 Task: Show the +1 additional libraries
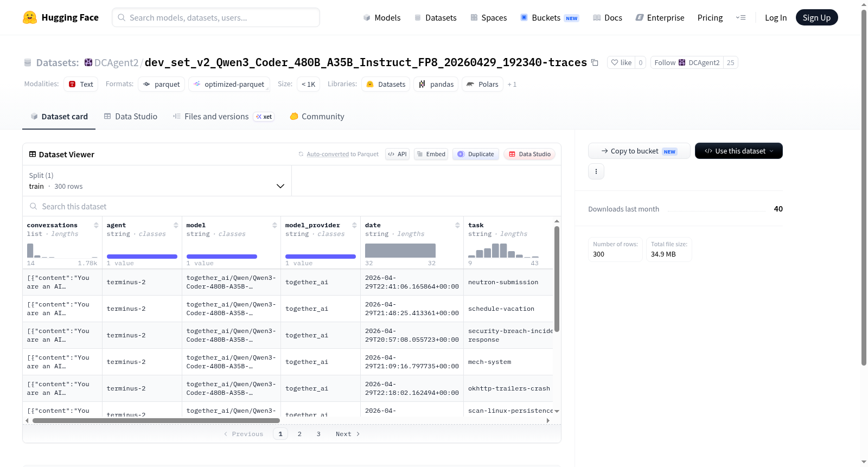512,85
